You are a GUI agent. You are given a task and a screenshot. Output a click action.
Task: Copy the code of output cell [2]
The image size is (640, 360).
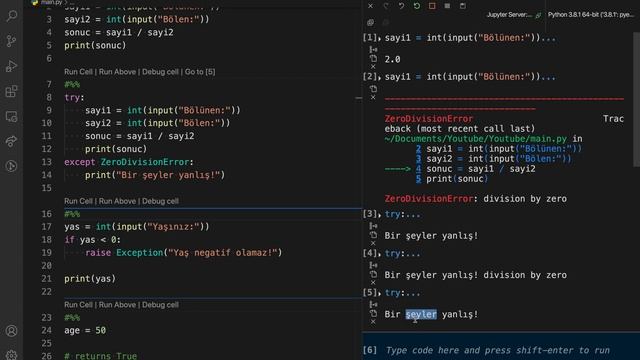pyautogui.click(x=373, y=89)
